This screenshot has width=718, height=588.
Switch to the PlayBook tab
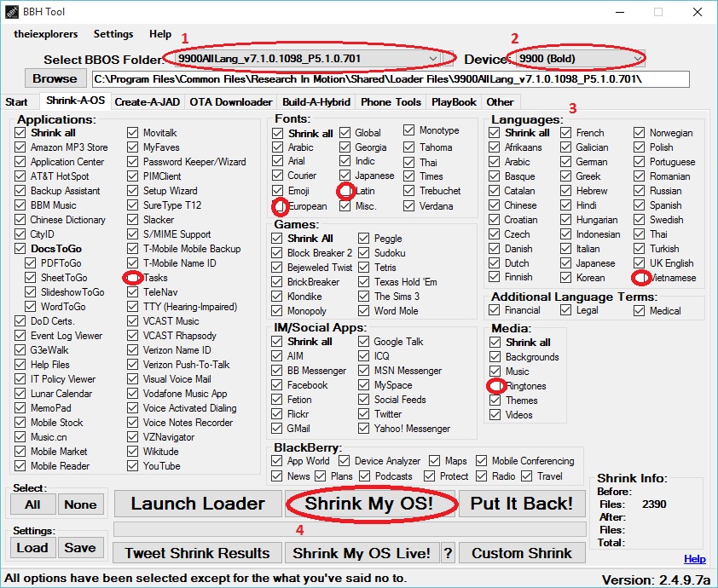pyautogui.click(x=454, y=102)
